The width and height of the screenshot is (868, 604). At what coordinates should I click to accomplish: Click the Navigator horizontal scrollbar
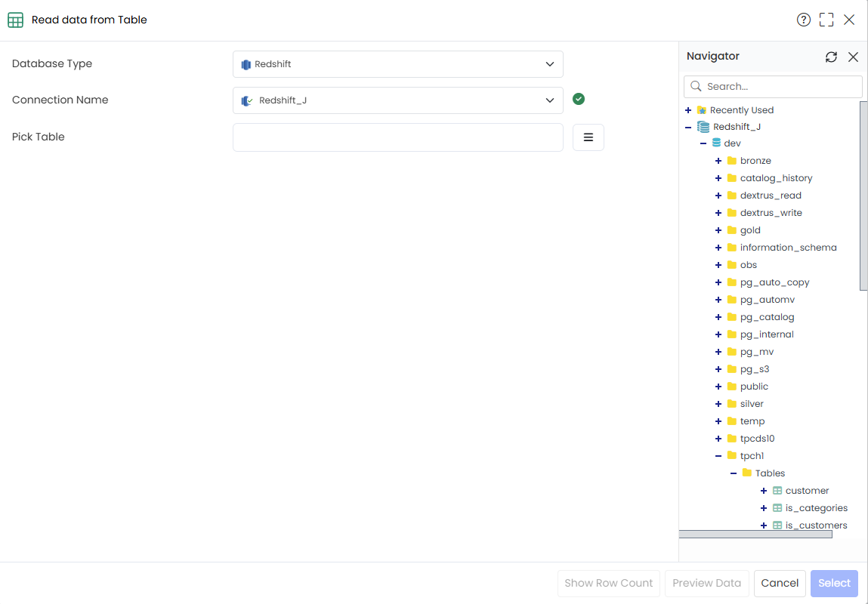click(755, 535)
